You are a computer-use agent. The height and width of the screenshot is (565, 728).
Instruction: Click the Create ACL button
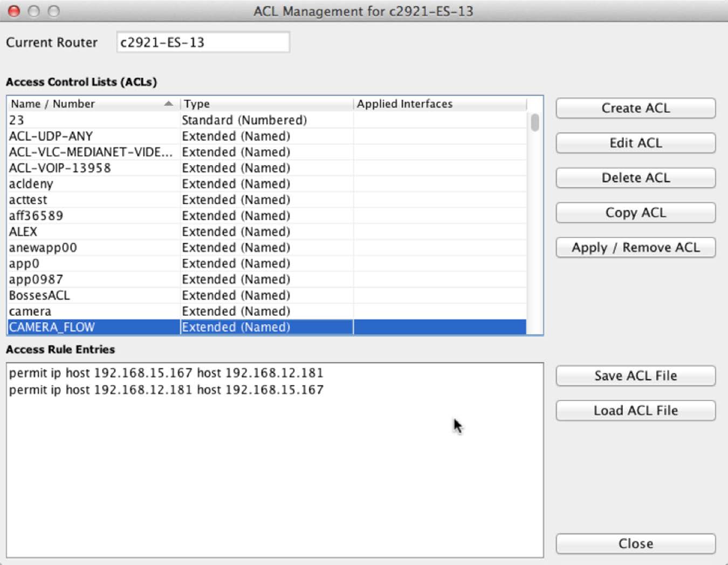point(635,108)
